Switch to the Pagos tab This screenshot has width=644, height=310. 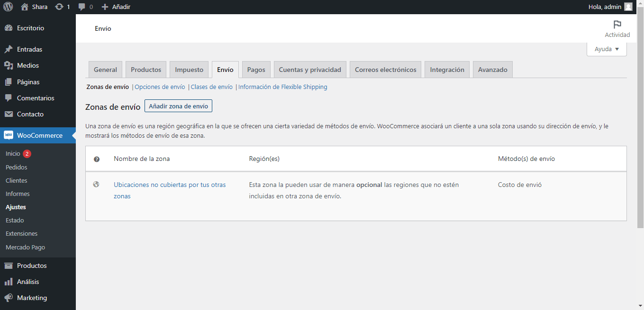tap(256, 70)
